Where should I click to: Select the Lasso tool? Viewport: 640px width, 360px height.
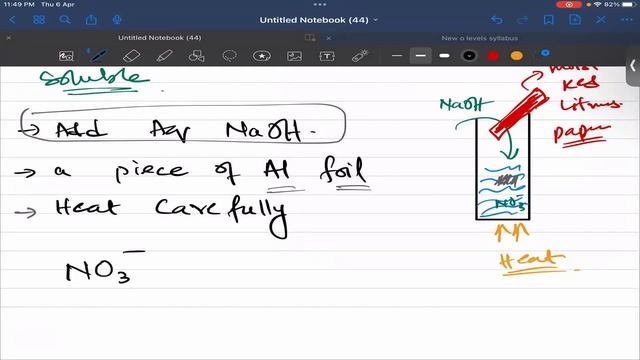pos(229,56)
